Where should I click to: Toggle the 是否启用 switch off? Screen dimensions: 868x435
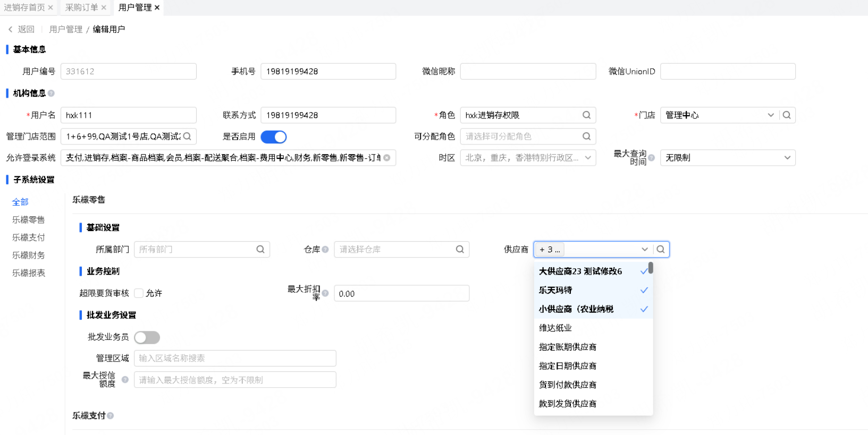point(274,137)
